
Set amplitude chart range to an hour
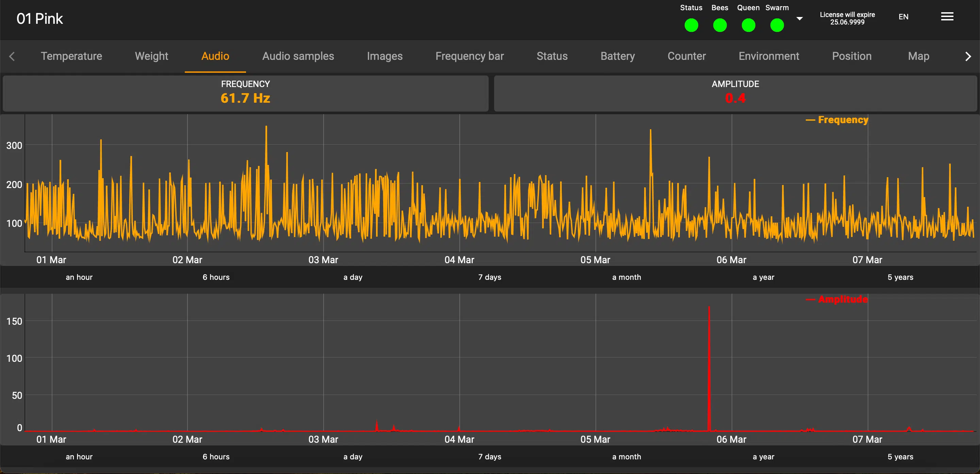(79, 457)
